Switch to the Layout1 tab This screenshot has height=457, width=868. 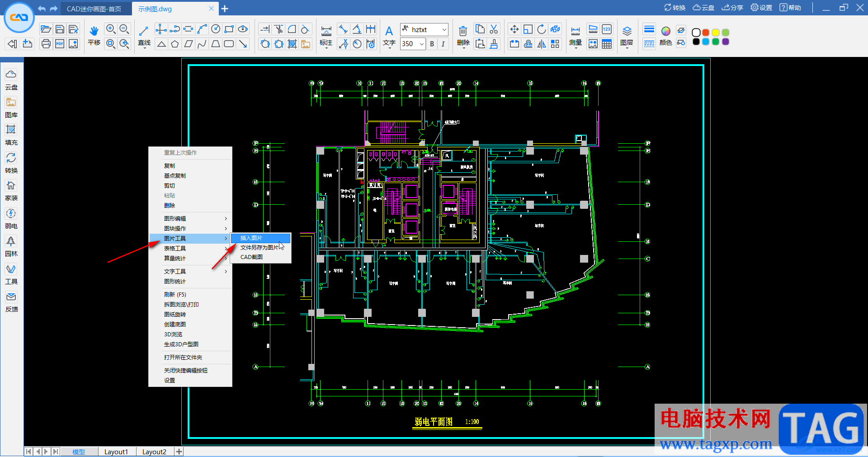click(116, 452)
